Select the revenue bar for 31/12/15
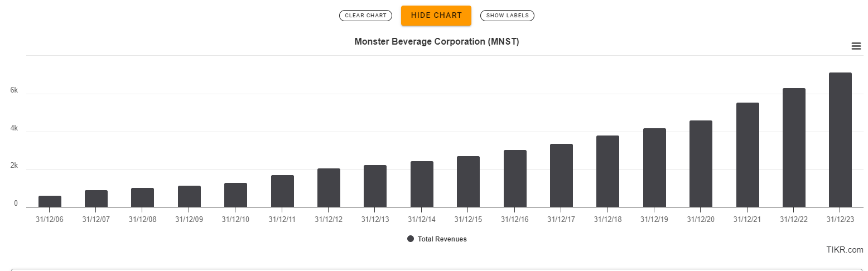 pos(469,182)
